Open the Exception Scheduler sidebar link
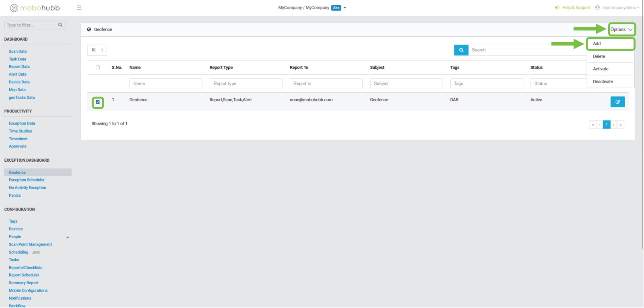 tap(27, 180)
